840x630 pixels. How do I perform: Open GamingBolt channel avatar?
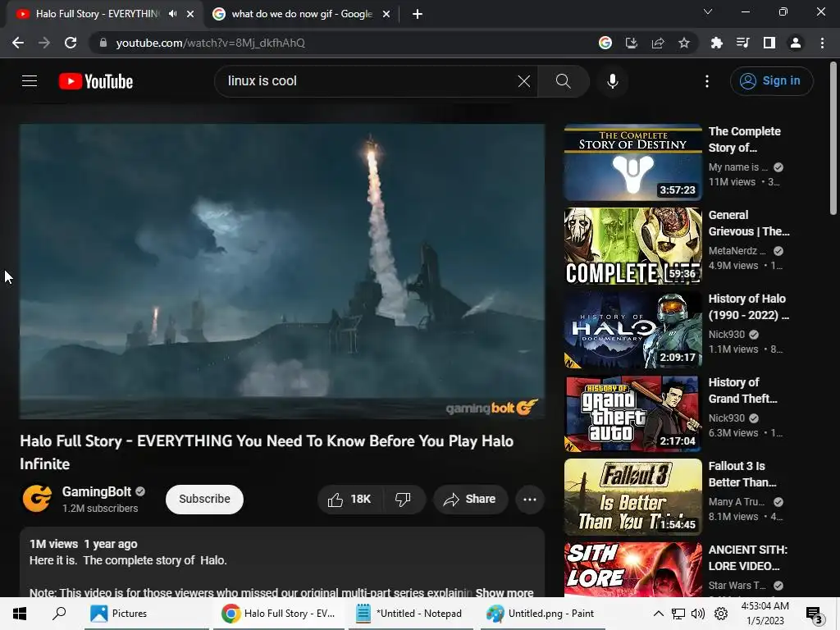coord(37,498)
